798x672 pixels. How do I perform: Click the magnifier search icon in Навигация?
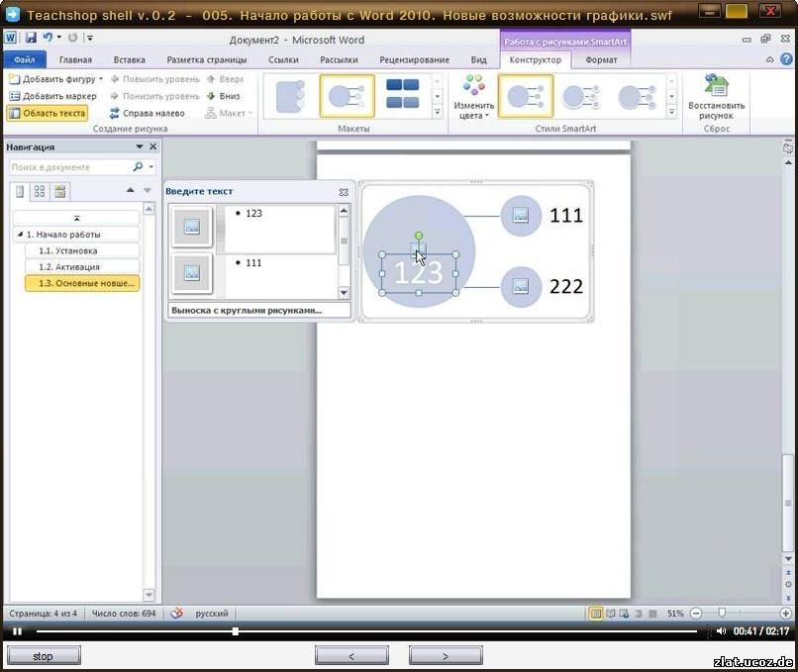tap(138, 167)
